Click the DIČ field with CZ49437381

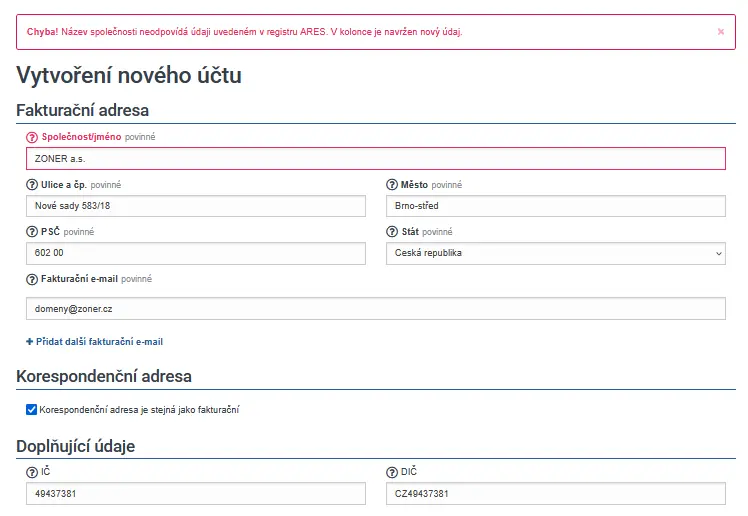point(555,494)
